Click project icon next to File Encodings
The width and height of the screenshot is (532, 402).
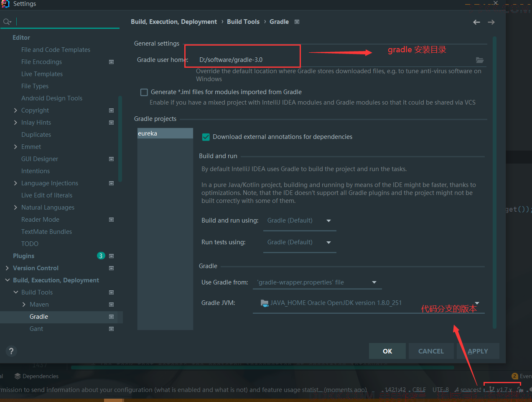coord(111,62)
